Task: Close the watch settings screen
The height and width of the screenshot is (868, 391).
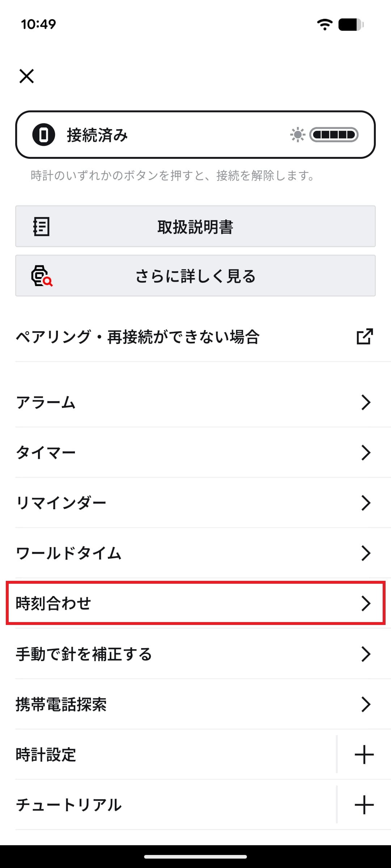Action: click(27, 76)
